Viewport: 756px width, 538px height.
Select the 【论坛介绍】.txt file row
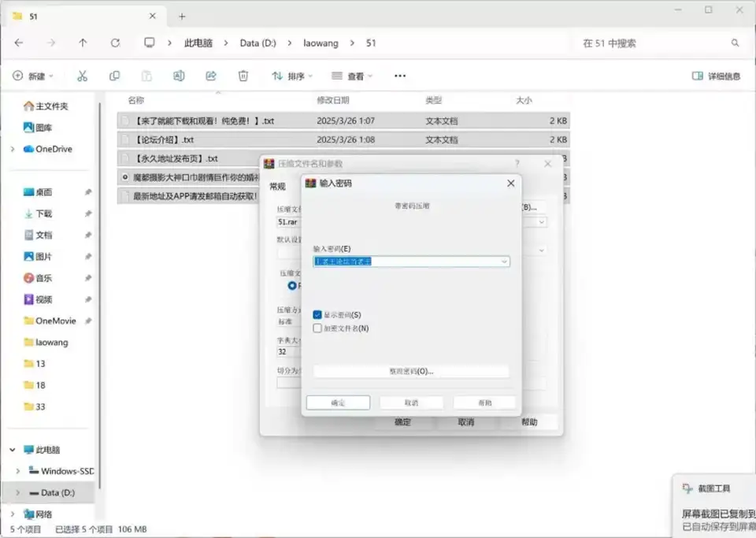(343, 139)
